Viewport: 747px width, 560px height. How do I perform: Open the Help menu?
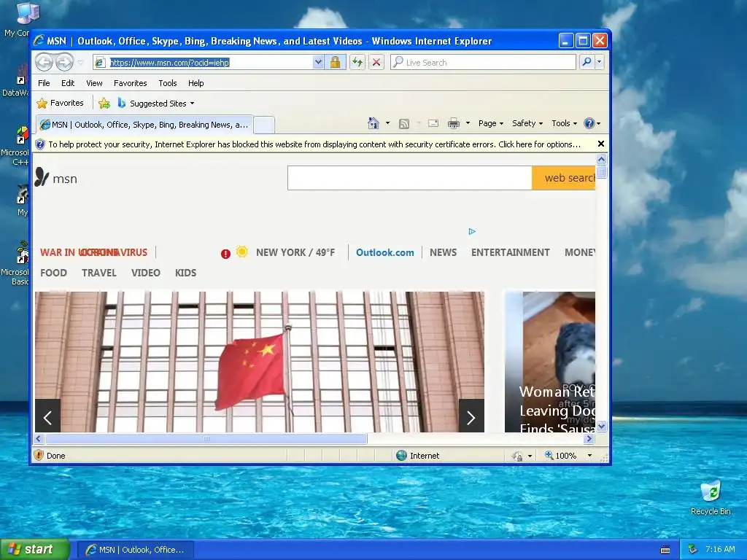pos(196,83)
